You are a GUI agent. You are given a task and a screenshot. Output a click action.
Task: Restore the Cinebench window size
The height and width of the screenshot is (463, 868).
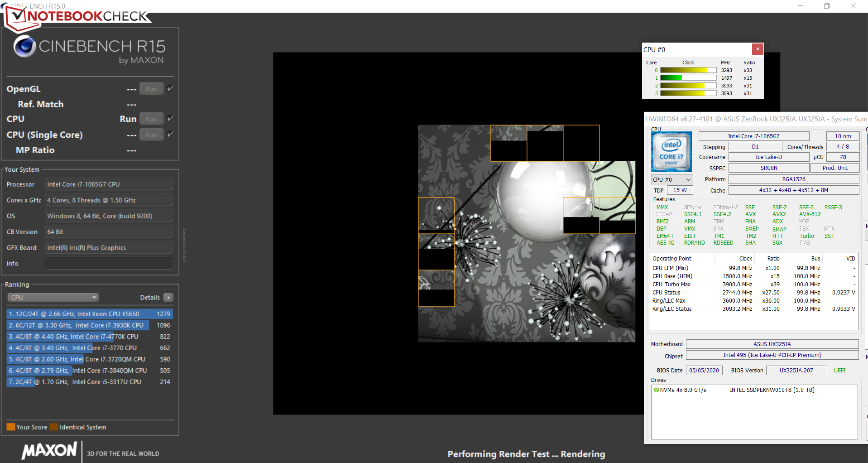[x=826, y=6]
